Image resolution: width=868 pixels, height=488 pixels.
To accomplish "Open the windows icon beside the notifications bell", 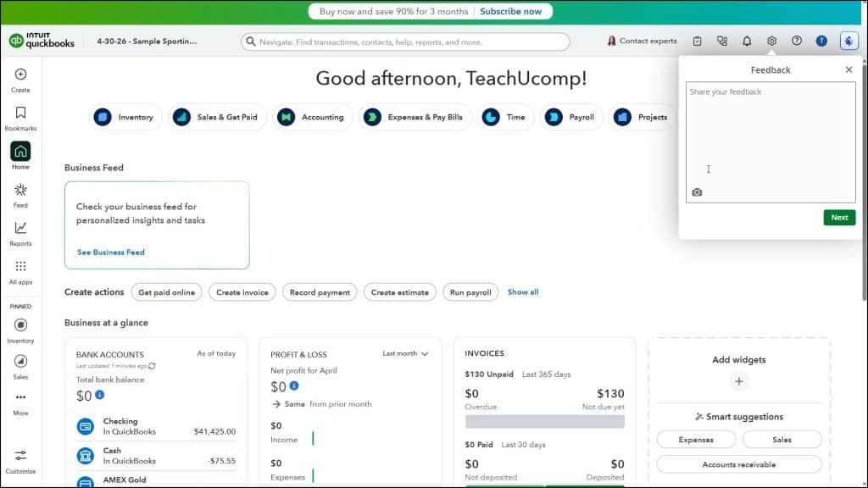I will point(722,41).
